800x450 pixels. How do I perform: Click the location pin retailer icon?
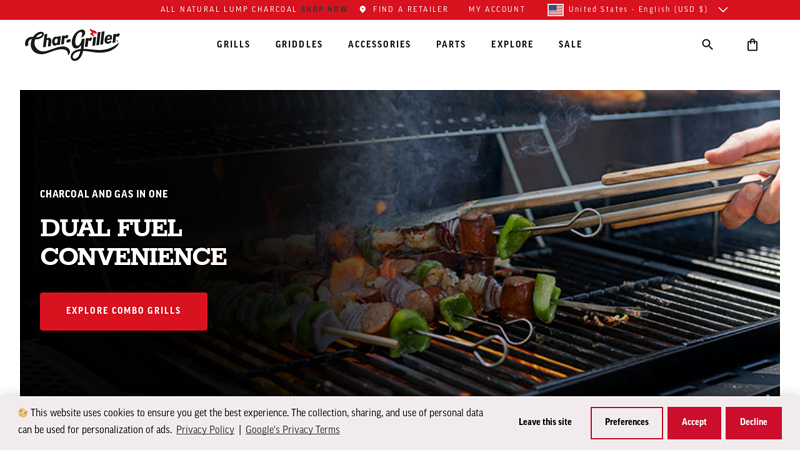363,9
